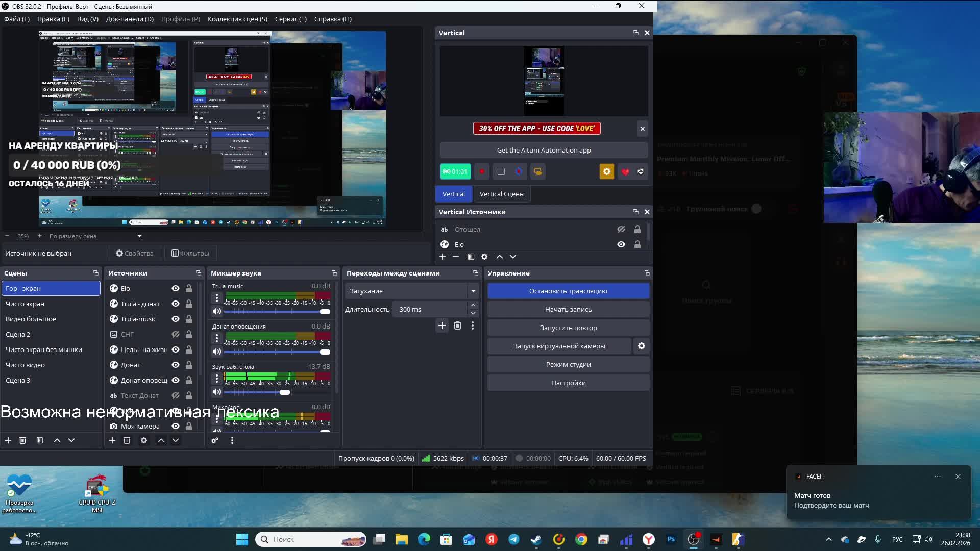Click the red record button in Vertical dock
980x551 pixels.
click(481, 171)
